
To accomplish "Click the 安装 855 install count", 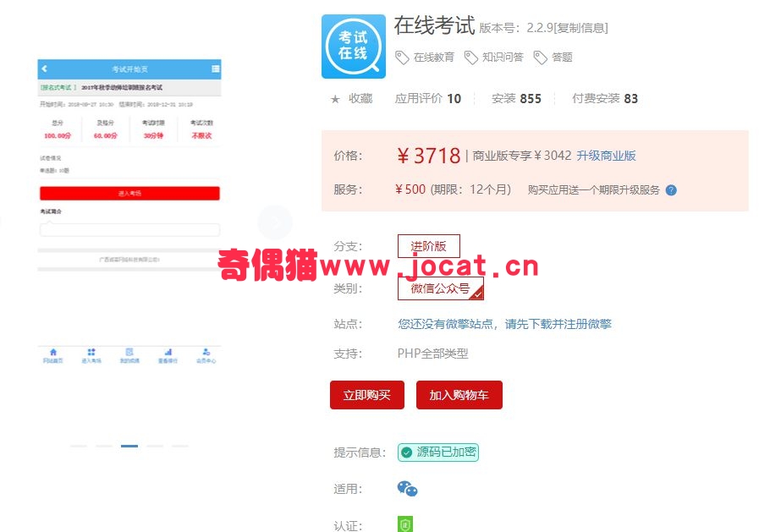I will click(x=516, y=99).
